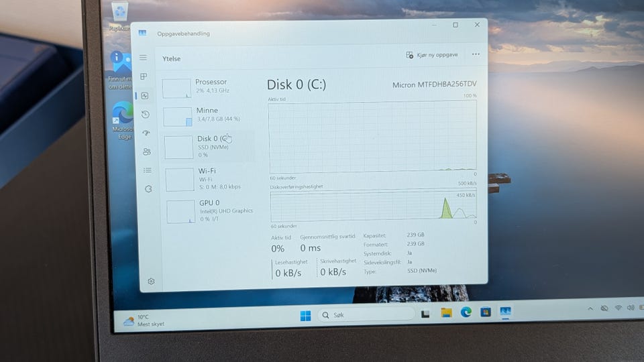Open the Startup apps sidebar icon

click(146, 133)
